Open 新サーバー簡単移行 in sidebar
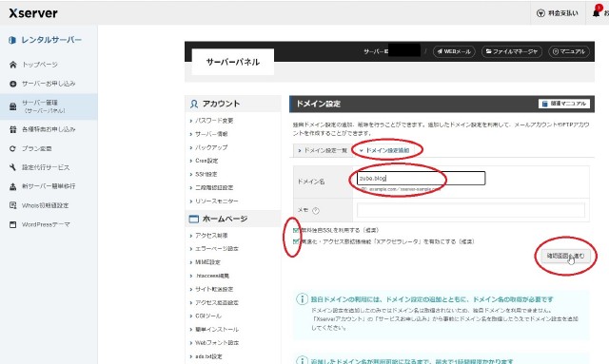Screen dimensions: 609x364 coord(49,186)
